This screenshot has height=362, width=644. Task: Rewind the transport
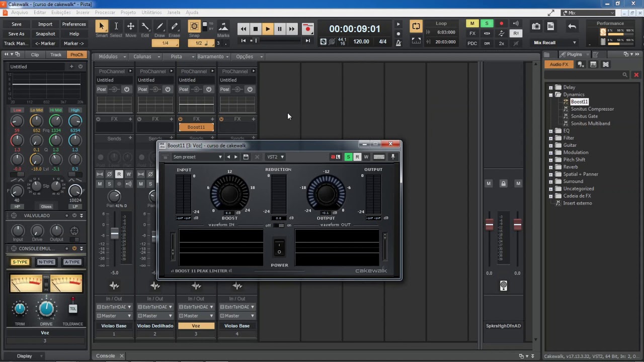[x=244, y=29]
